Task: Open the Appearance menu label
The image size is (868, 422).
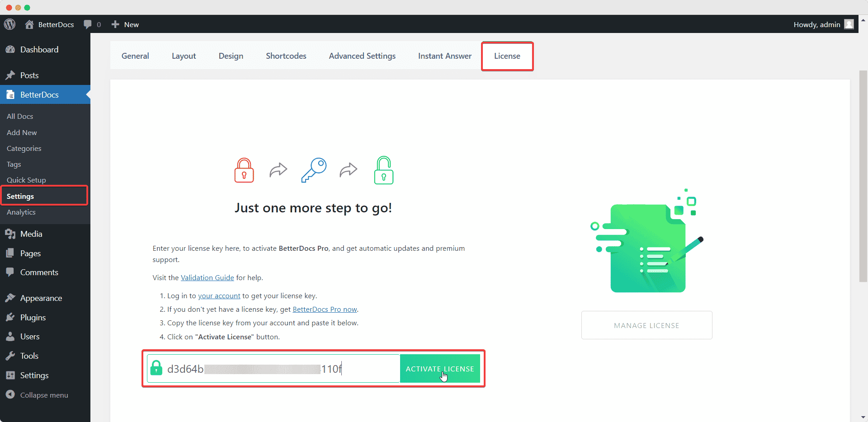Action: coord(41,298)
